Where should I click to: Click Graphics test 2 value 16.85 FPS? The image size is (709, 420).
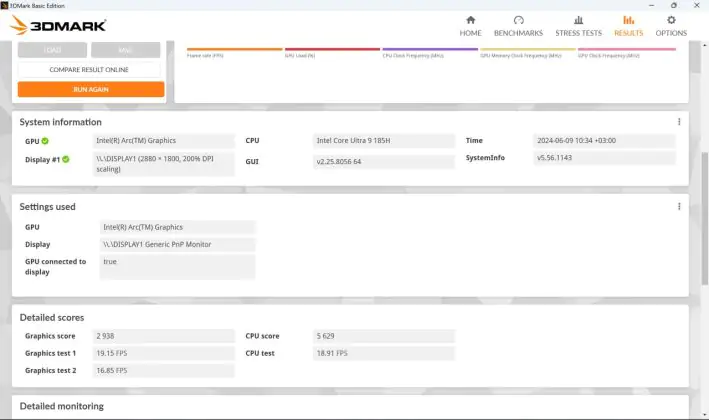click(x=164, y=370)
